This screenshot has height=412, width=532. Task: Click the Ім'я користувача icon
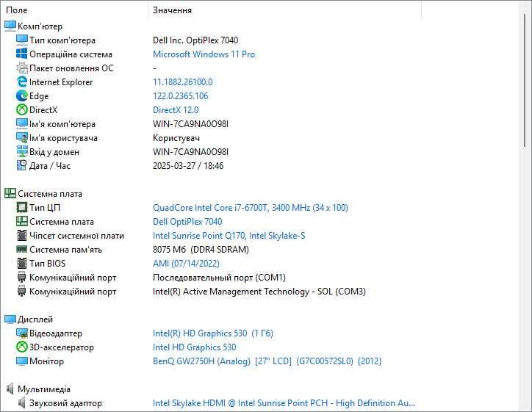[x=22, y=137]
